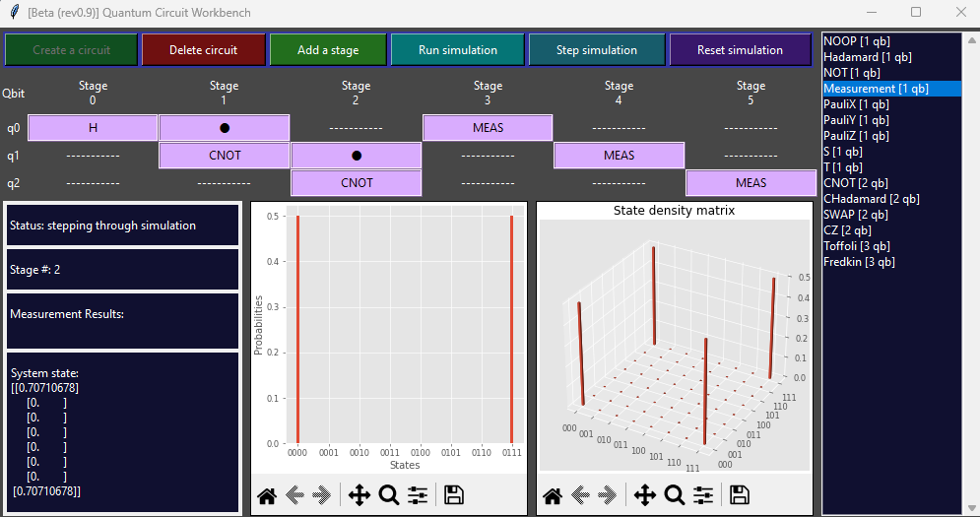Select zoom tool under the state density matrix
Image resolution: width=980 pixels, height=517 pixels.
[675, 495]
